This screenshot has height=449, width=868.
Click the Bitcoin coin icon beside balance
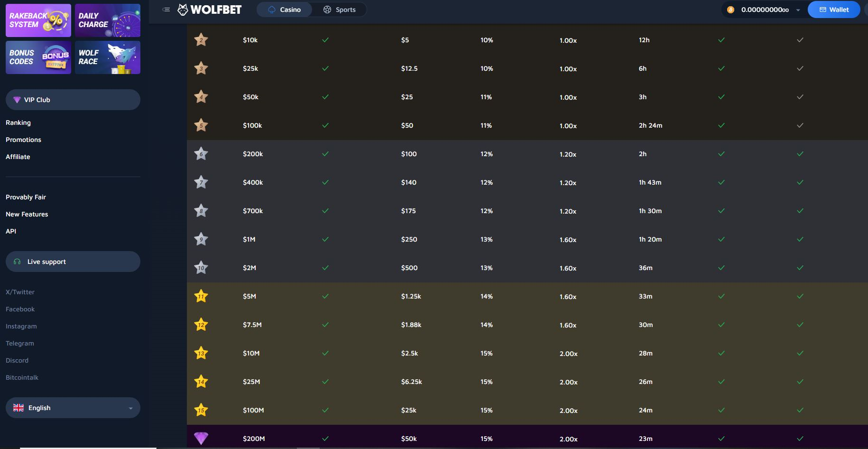pos(730,9)
